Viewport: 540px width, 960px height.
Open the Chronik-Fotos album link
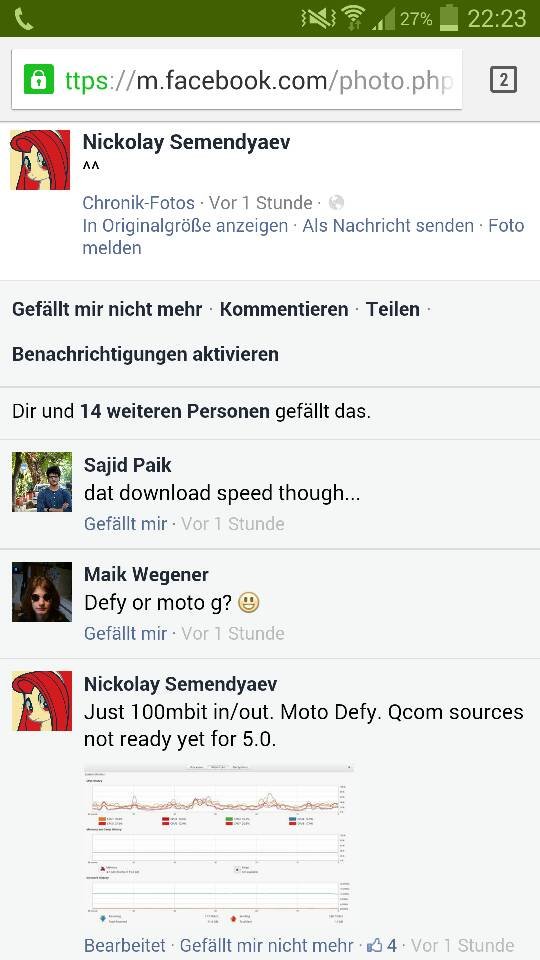click(138, 203)
